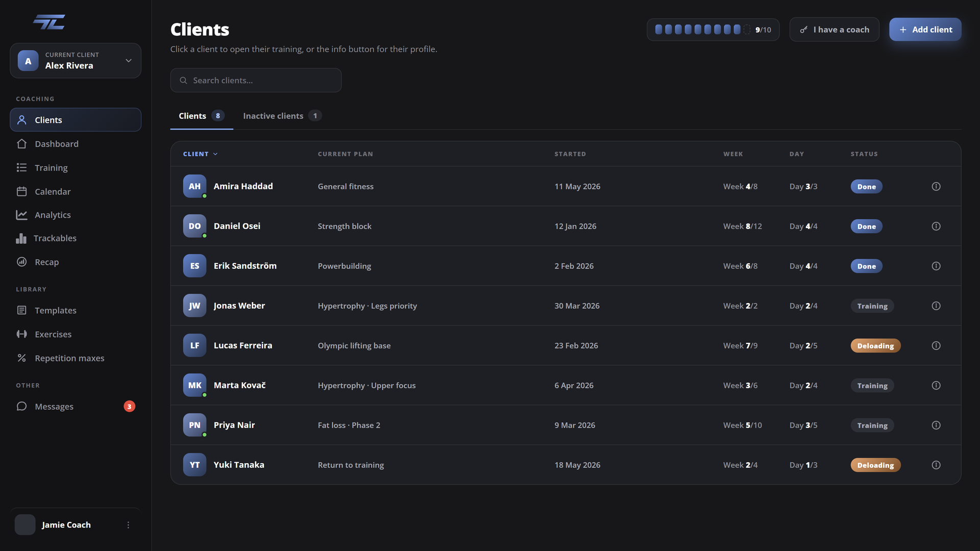Click info icon for Yuki Tanaka

pyautogui.click(x=936, y=465)
